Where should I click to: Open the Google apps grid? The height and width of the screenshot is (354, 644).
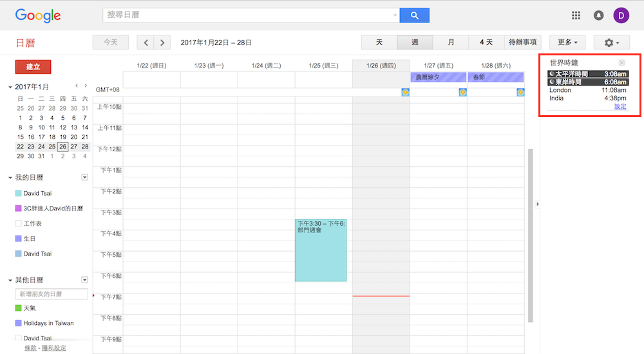click(x=576, y=15)
